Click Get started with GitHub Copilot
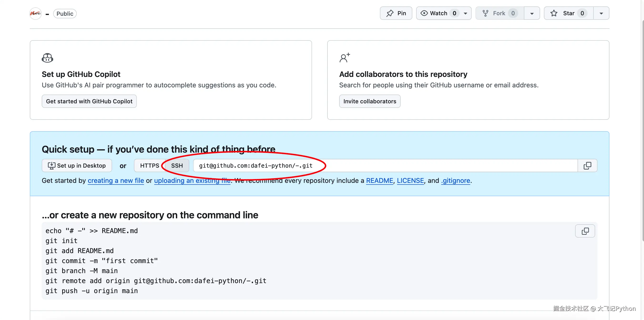Screen dimensions: 644x320 point(89,101)
